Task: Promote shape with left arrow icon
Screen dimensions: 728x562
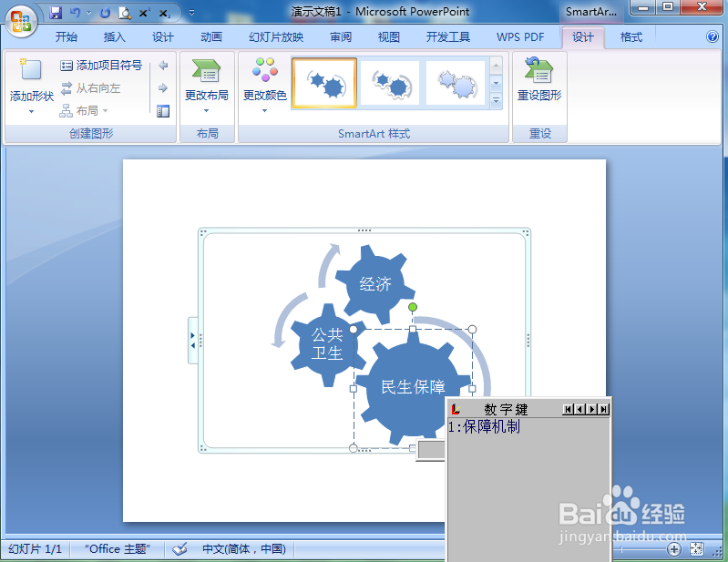Action: [x=163, y=66]
